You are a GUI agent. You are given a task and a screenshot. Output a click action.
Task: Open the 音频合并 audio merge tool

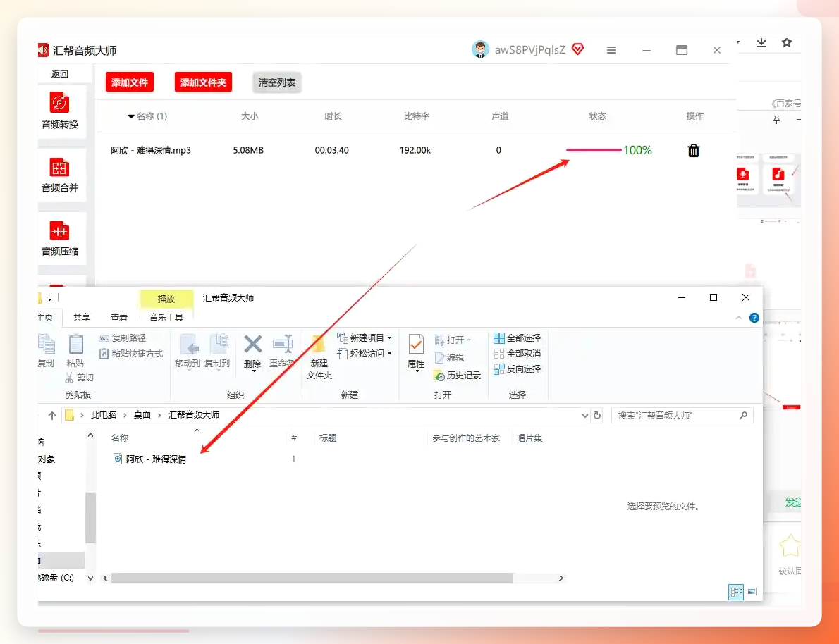(x=59, y=175)
